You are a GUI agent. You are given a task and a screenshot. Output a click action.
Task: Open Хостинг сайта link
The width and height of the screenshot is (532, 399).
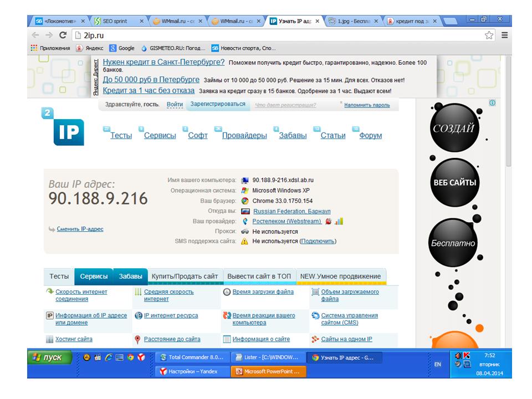(x=74, y=339)
